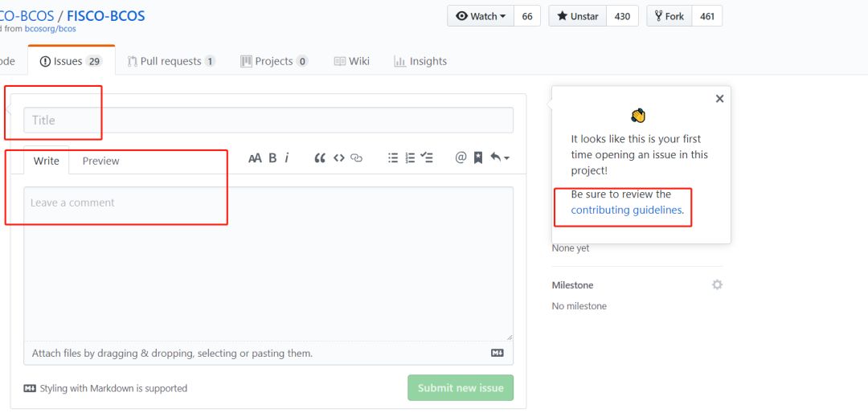Insert code formatting

(339, 158)
